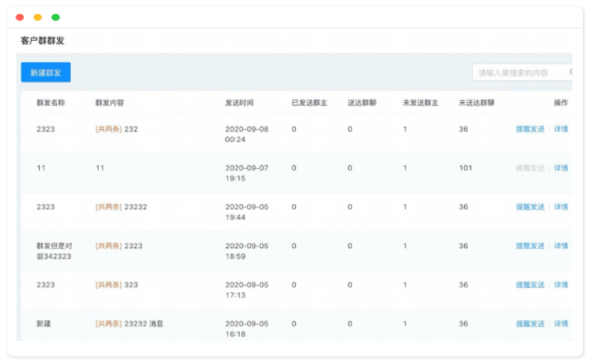This screenshot has width=589, height=364.
Task: Show 详情 for the 2020-09-05 17:13 row
Action: point(561,285)
